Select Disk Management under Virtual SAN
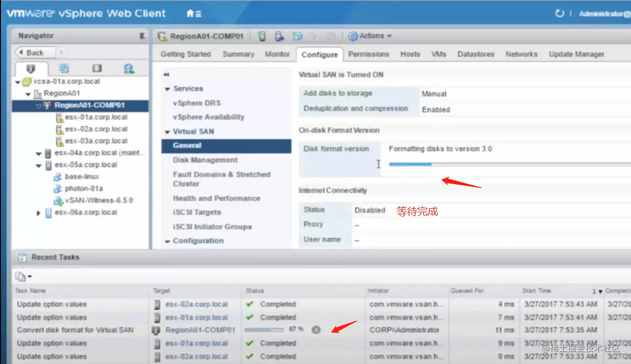Viewport: 631px width, 364px height. point(205,160)
